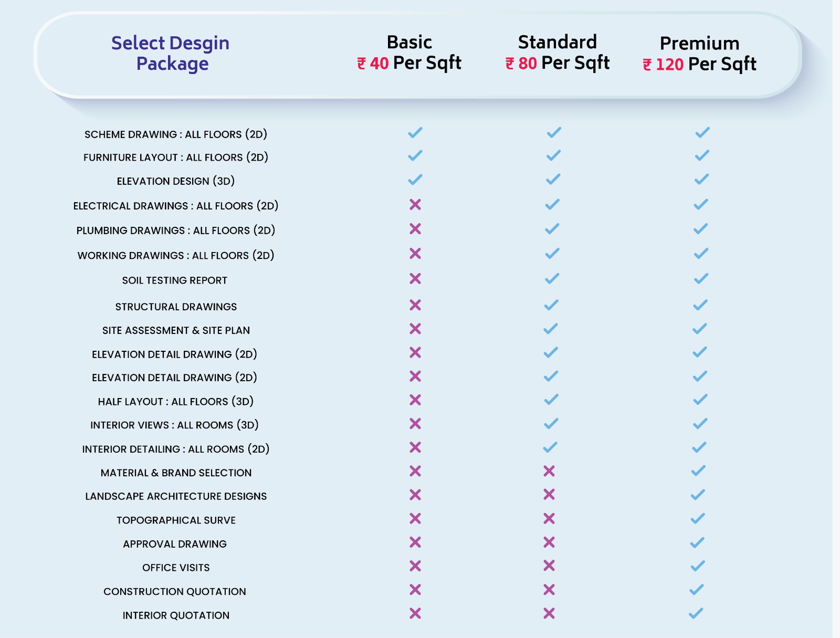The width and height of the screenshot is (840, 638).
Task: Click Standard cross for Material & Brand Selection
Action: [549, 471]
